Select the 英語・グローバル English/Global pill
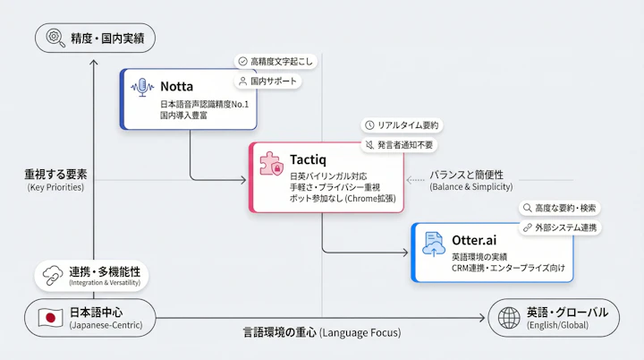 554,318
